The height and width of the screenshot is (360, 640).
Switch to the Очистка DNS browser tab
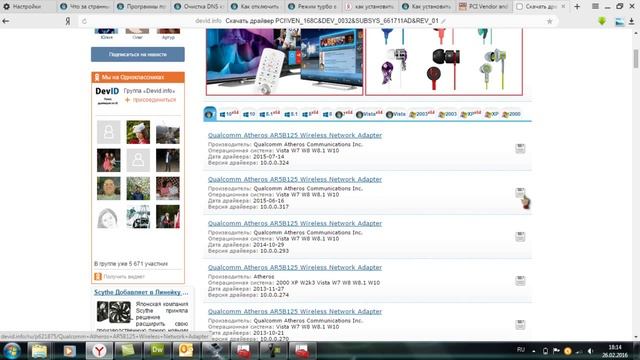(198, 7)
